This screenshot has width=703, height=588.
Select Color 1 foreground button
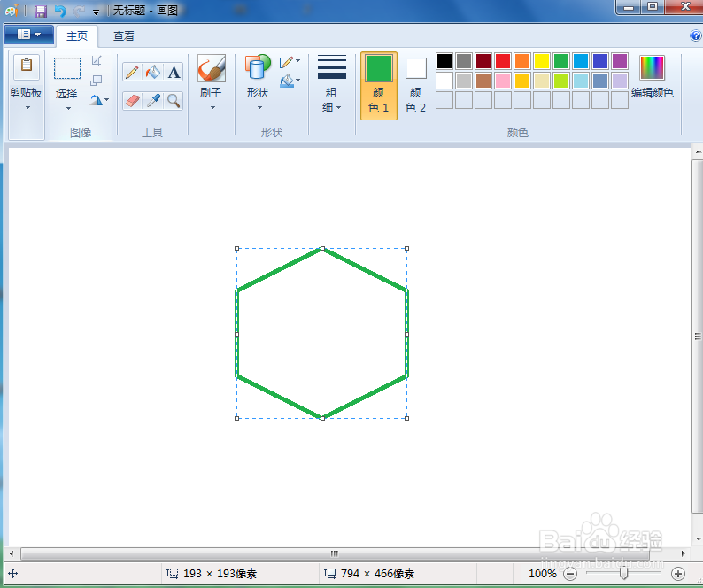click(378, 86)
